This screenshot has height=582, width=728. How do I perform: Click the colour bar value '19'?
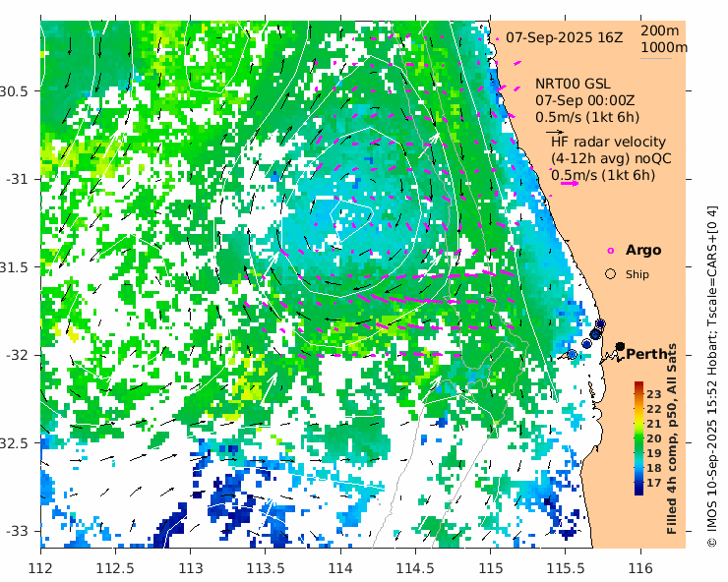coord(653,453)
